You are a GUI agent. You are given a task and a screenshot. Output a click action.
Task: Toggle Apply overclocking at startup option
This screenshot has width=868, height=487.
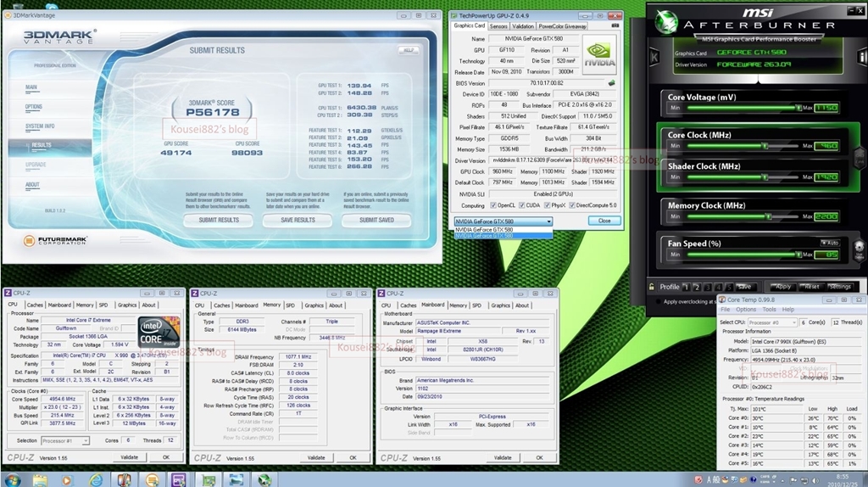tap(658, 302)
